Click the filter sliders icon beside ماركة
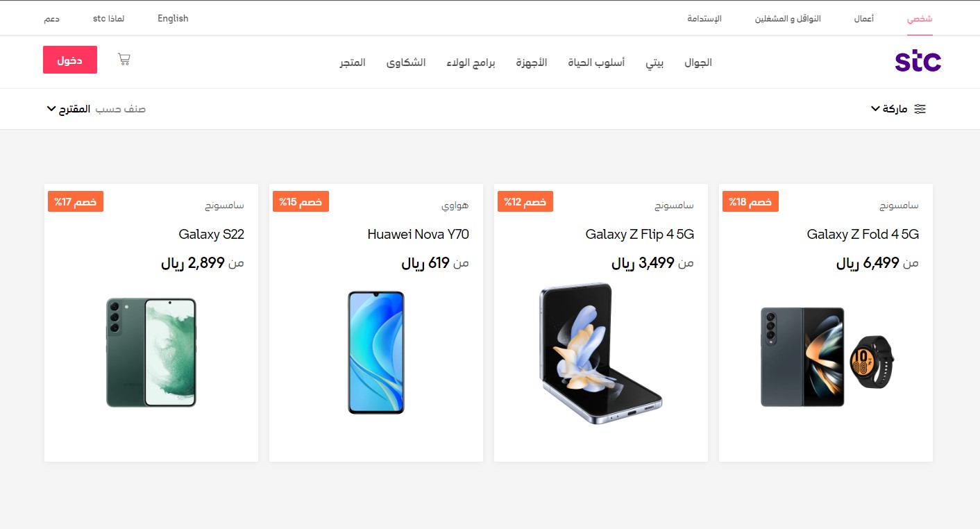The height and width of the screenshot is (529, 980). coord(920,109)
